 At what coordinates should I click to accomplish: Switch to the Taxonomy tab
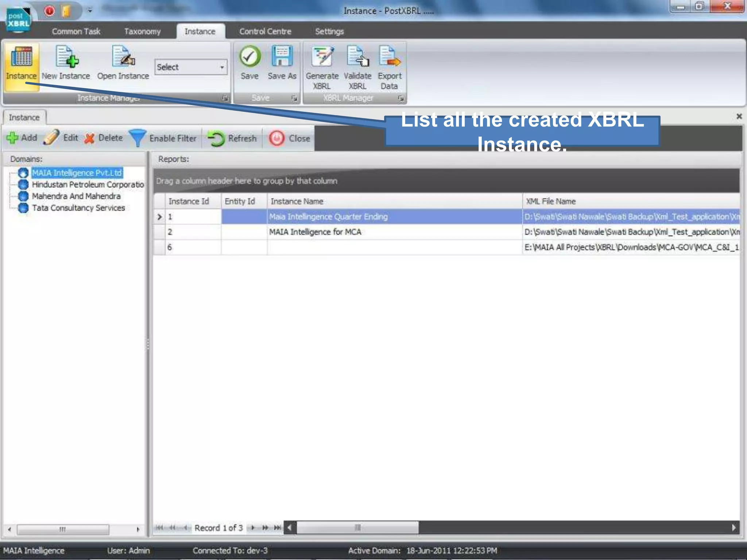(142, 31)
